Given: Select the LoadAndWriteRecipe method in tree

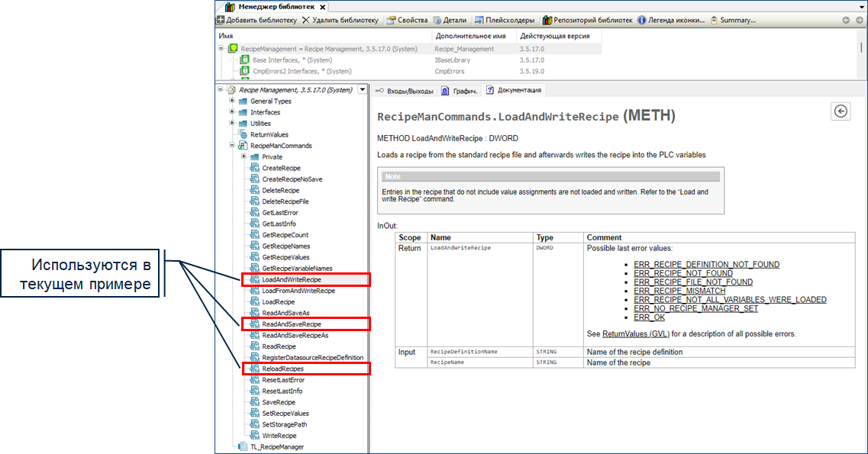Looking at the screenshot, I should 291,280.
